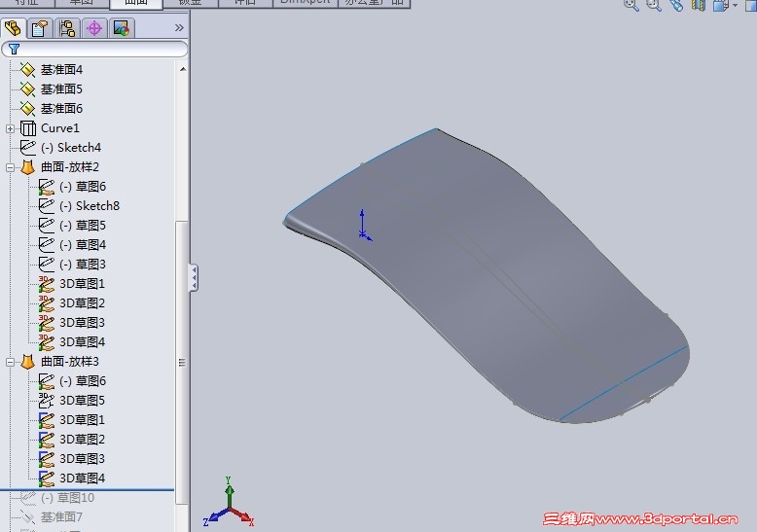
Task: Select 3D草图3 under 曲面-放样2
Action: (x=82, y=323)
